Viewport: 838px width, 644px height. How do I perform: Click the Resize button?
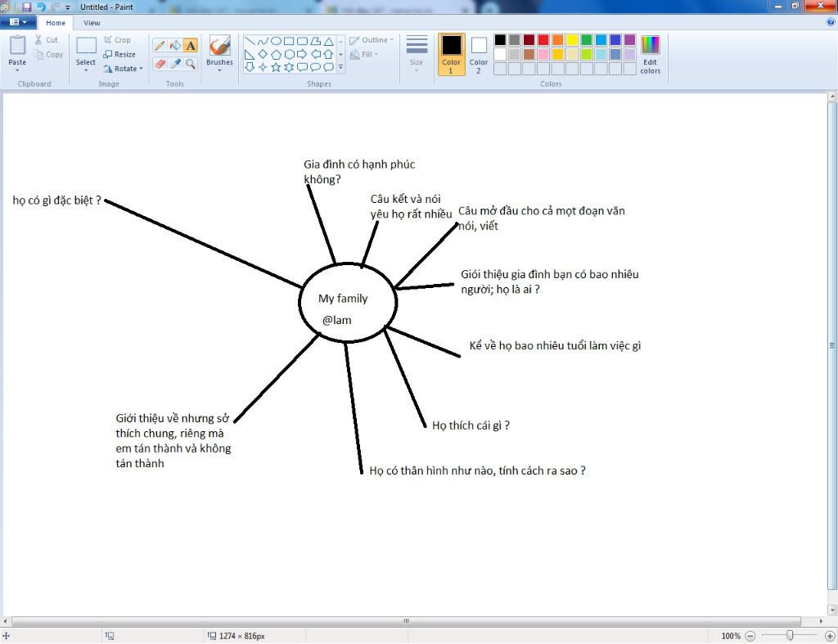[x=119, y=55]
